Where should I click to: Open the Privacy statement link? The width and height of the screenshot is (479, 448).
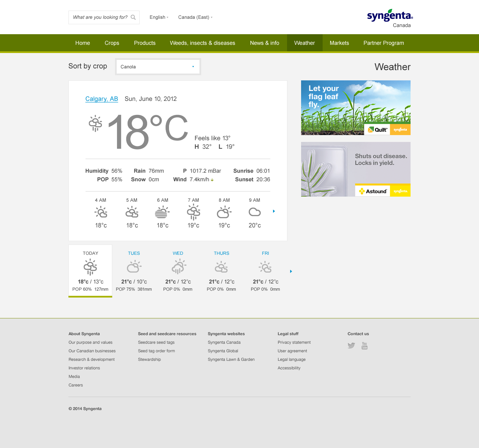294,342
